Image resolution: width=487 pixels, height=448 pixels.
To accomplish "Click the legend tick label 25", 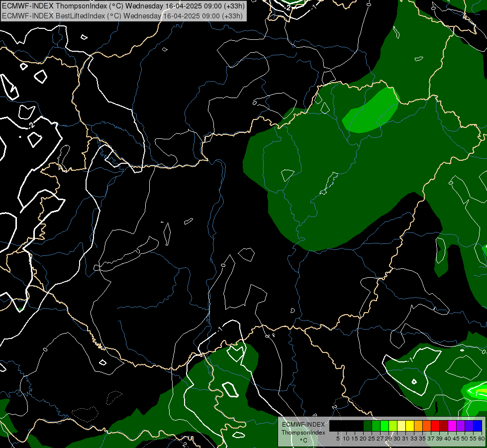I will click(372, 439).
